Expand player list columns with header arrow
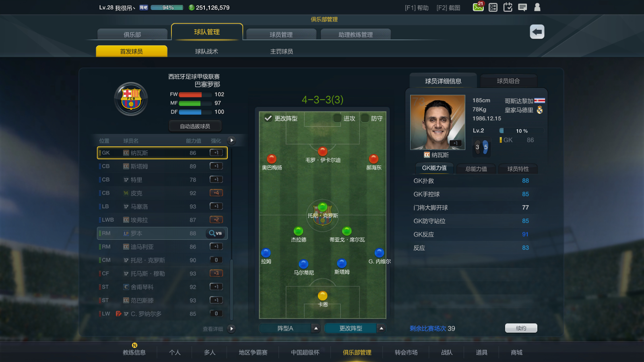 click(x=231, y=140)
